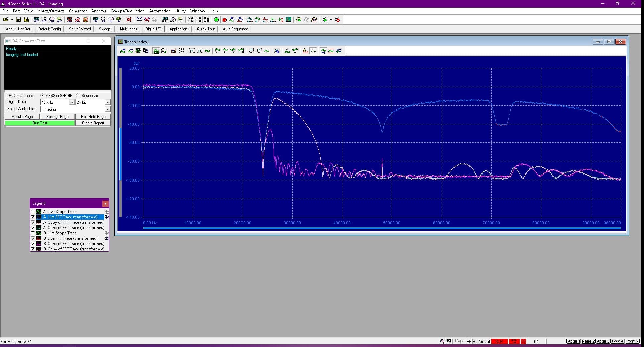This screenshot has width=644, height=347.
Task: Click horizontal zoom-in magnifier icon
Action: (192, 51)
